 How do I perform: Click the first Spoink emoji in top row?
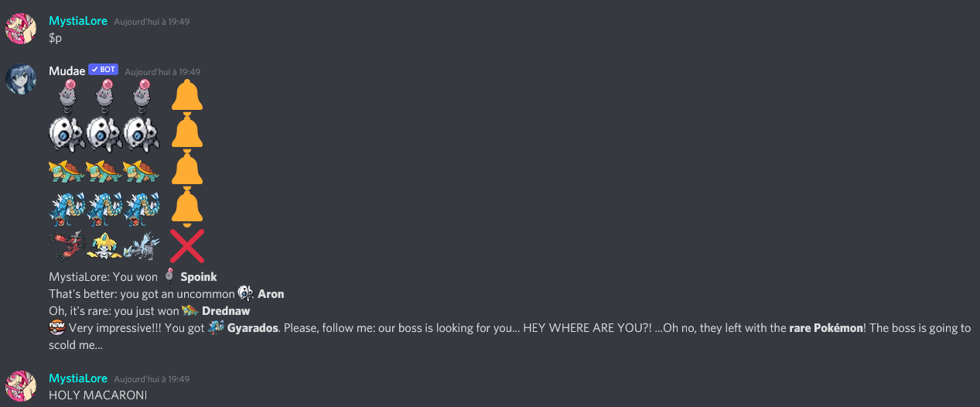[67, 96]
